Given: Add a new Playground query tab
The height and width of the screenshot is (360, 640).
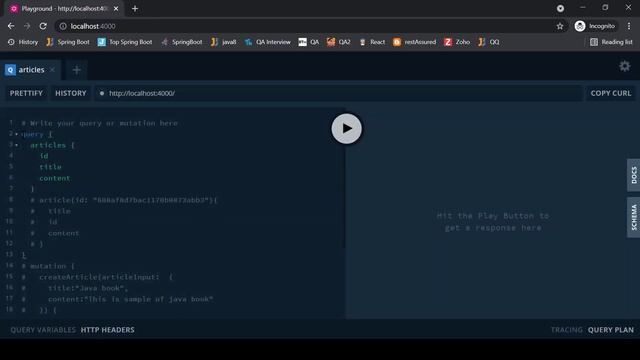Looking at the screenshot, I should coord(76,70).
